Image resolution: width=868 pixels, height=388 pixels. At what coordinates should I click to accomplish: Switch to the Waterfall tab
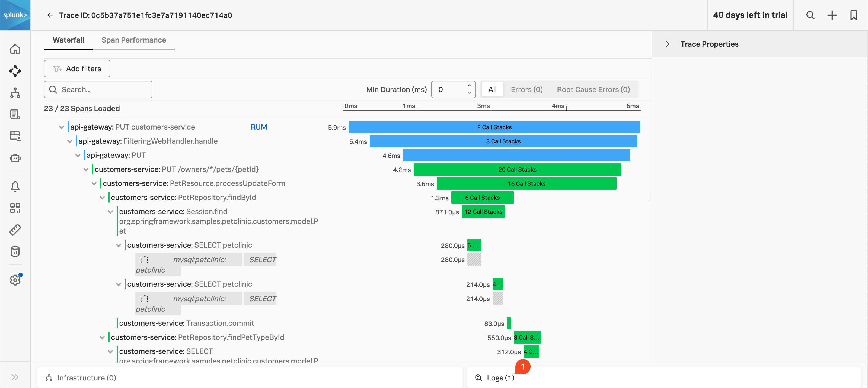pyautogui.click(x=68, y=40)
